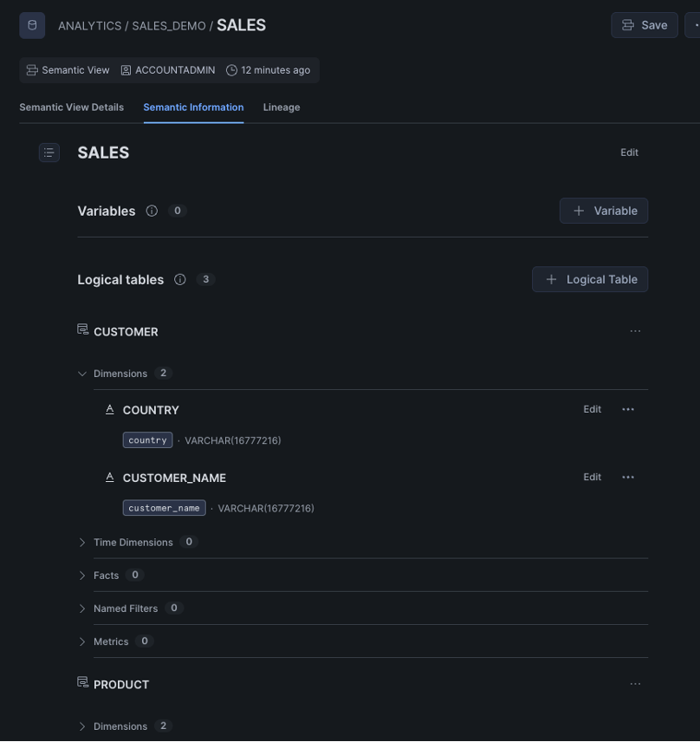Viewport: 700px width, 742px height.
Task: Click Edit next to the COUNTRY dimension
Action: (x=593, y=409)
